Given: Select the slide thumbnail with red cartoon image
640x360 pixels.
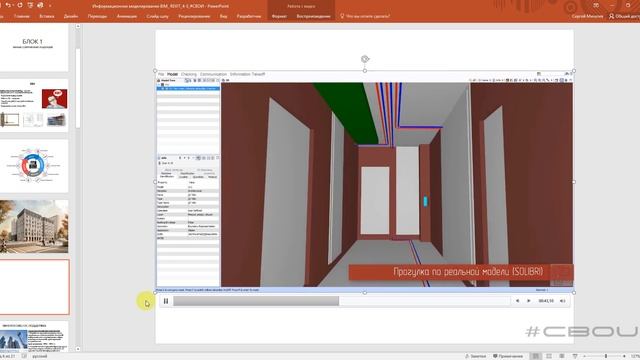Looking at the screenshot, I should coord(33,105).
